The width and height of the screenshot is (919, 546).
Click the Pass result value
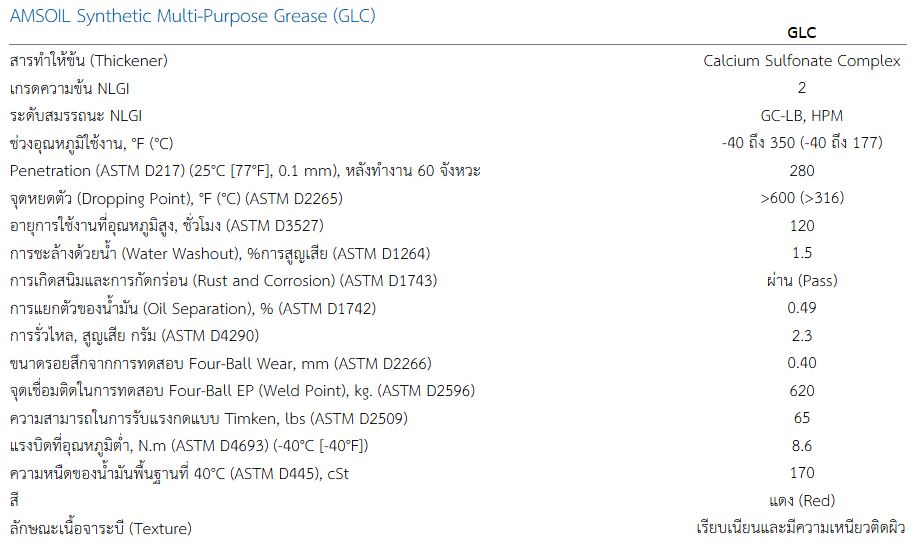click(801, 281)
